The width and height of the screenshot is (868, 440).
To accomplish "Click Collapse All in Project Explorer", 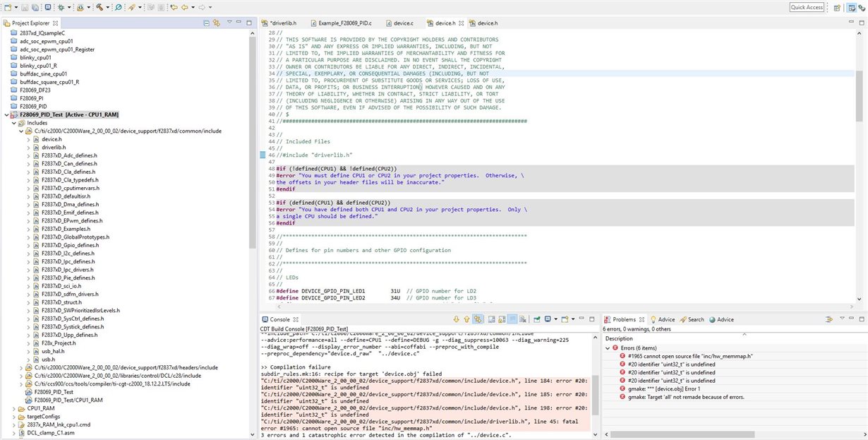I will [207, 23].
